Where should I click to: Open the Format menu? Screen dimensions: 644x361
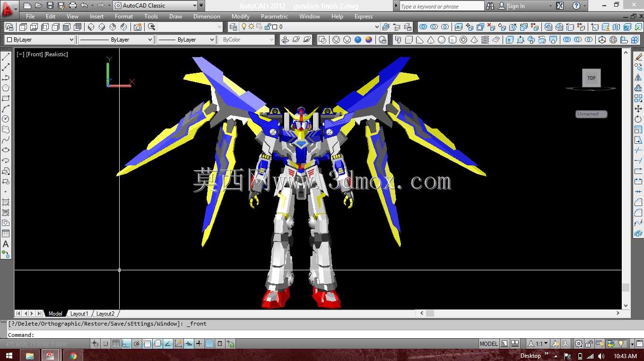pos(124,17)
